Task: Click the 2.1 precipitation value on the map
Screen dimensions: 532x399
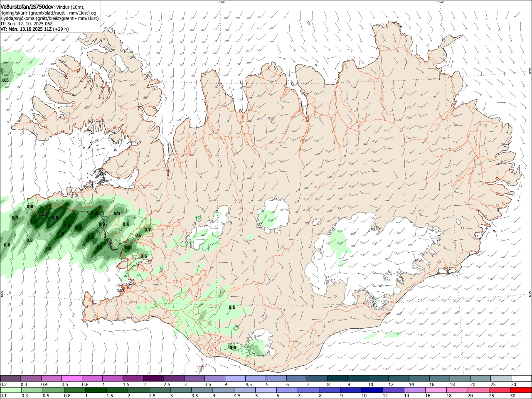Action: coord(45,214)
